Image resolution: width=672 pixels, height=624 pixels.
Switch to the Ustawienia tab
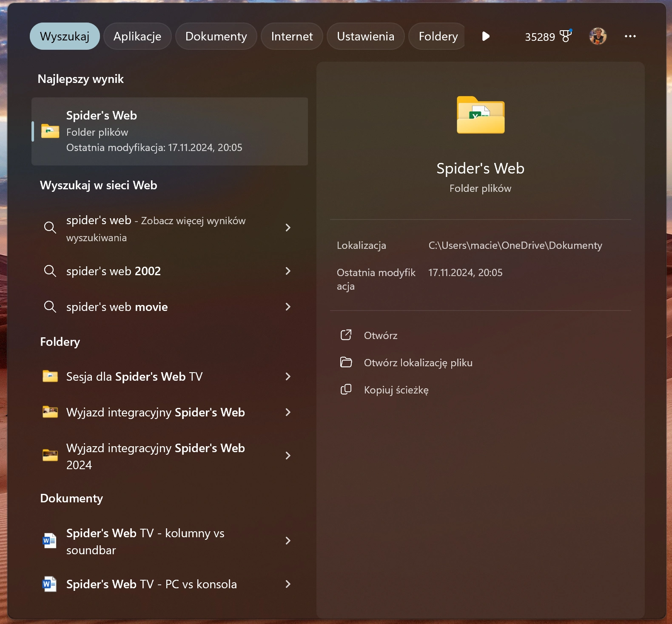point(366,36)
